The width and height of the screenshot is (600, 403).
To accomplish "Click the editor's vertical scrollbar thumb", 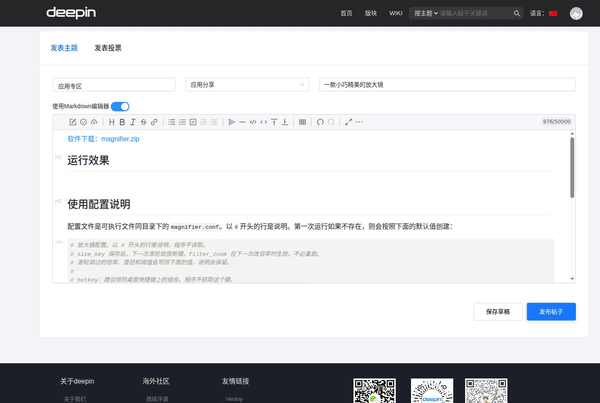I will point(572,168).
